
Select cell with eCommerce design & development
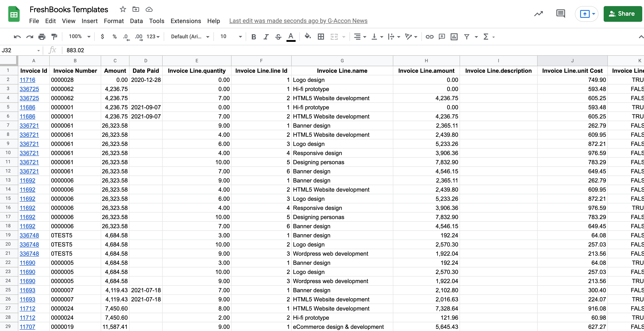tap(342, 327)
